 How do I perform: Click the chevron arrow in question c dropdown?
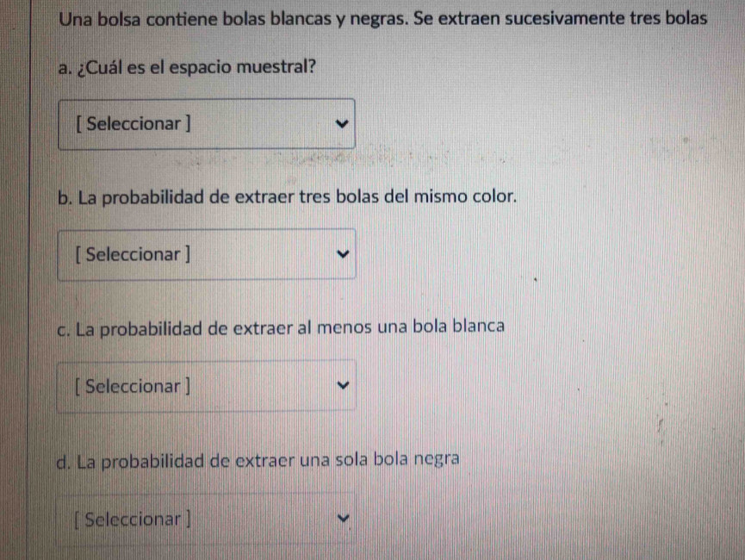click(344, 385)
